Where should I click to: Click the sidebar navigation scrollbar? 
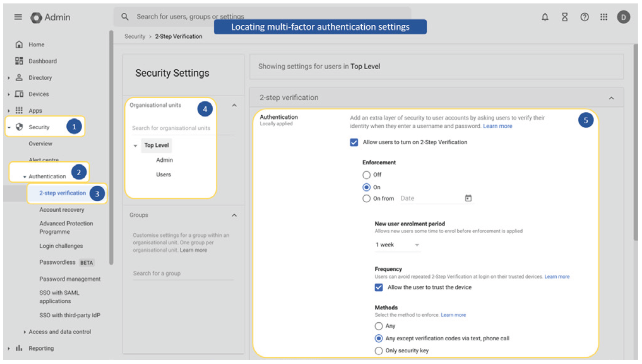(111, 148)
